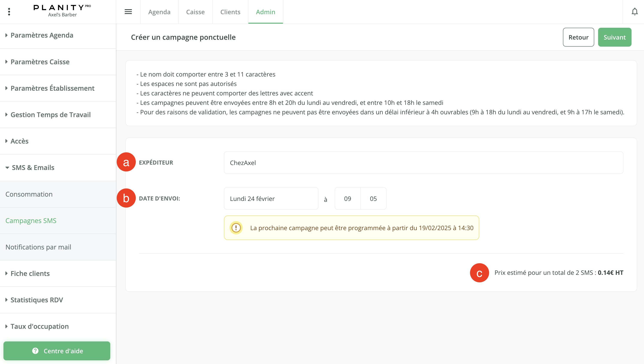Click the warning icon in the yellow alert
This screenshot has width=644, height=364.
tap(236, 228)
